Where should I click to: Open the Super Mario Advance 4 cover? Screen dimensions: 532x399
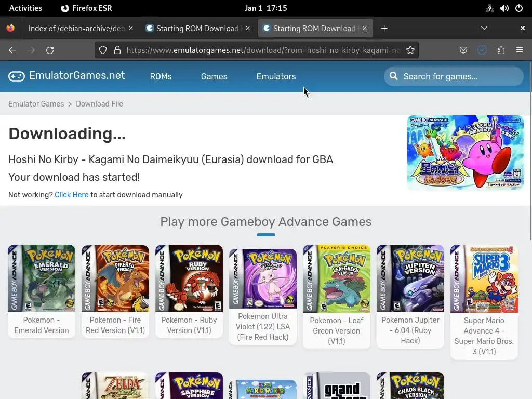click(x=484, y=278)
